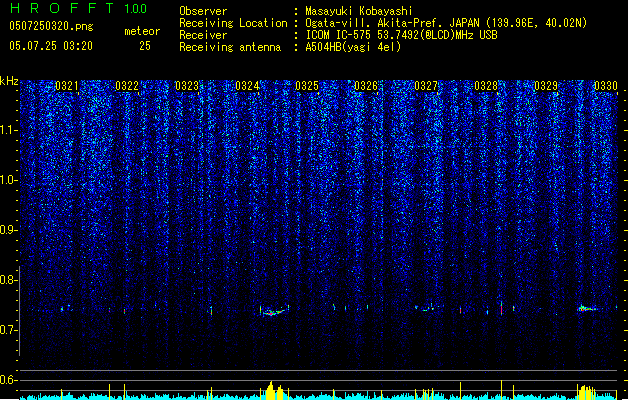Image resolution: width=629 pixels, height=400 pixels.
Task: Click the bright meteor echo near 0330
Action: [588, 309]
